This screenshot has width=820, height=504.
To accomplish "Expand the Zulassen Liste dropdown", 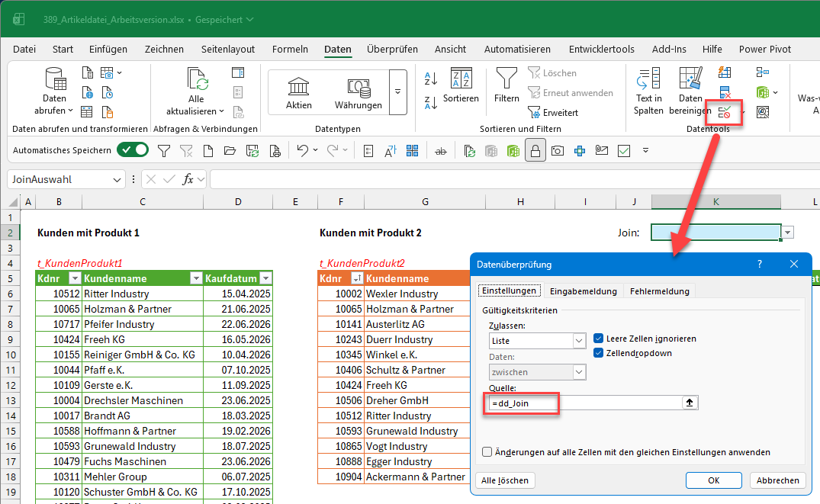I will coord(579,341).
